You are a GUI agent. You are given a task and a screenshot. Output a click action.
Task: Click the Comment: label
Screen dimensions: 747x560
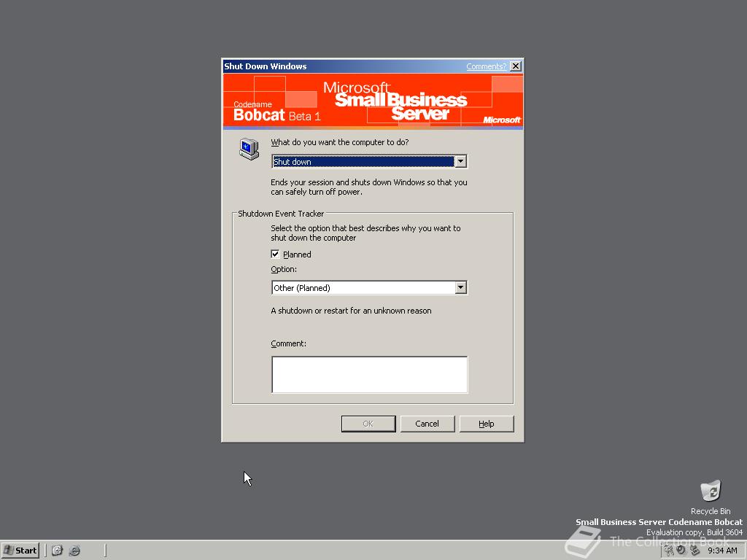pos(288,343)
